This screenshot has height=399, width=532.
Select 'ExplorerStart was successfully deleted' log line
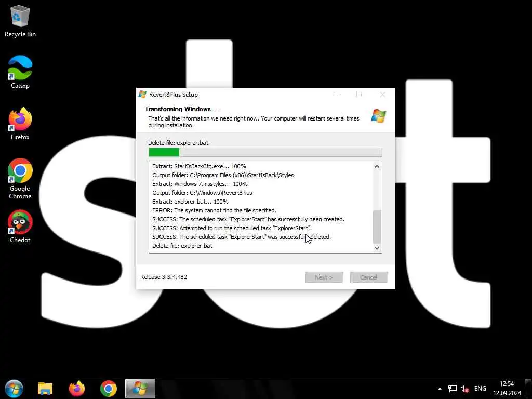tap(241, 237)
